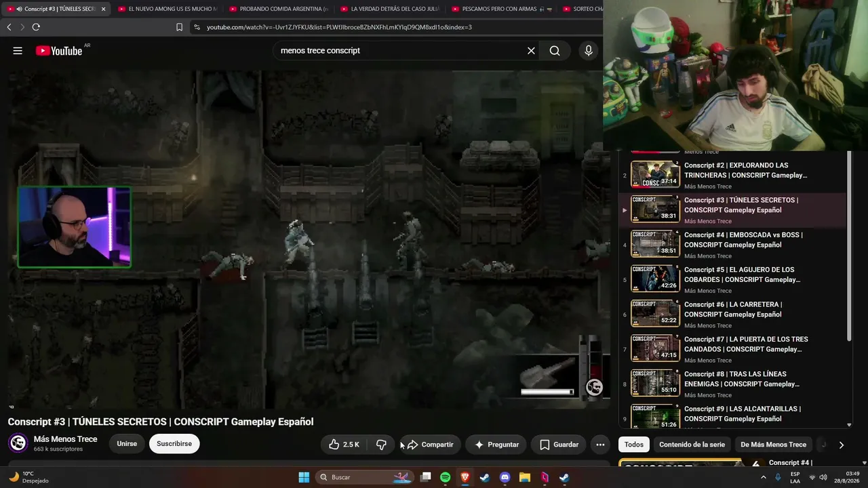The width and height of the screenshot is (868, 488).
Task: Open taskbar microphone tray icon
Action: 778,477
